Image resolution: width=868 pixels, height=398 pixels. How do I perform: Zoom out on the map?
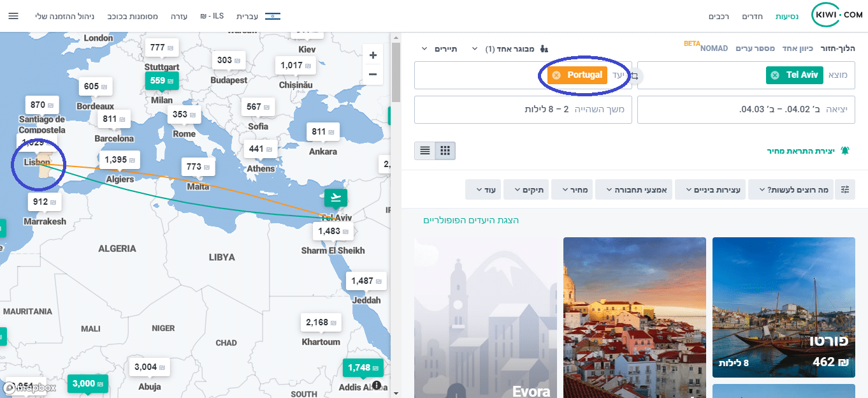point(373,74)
